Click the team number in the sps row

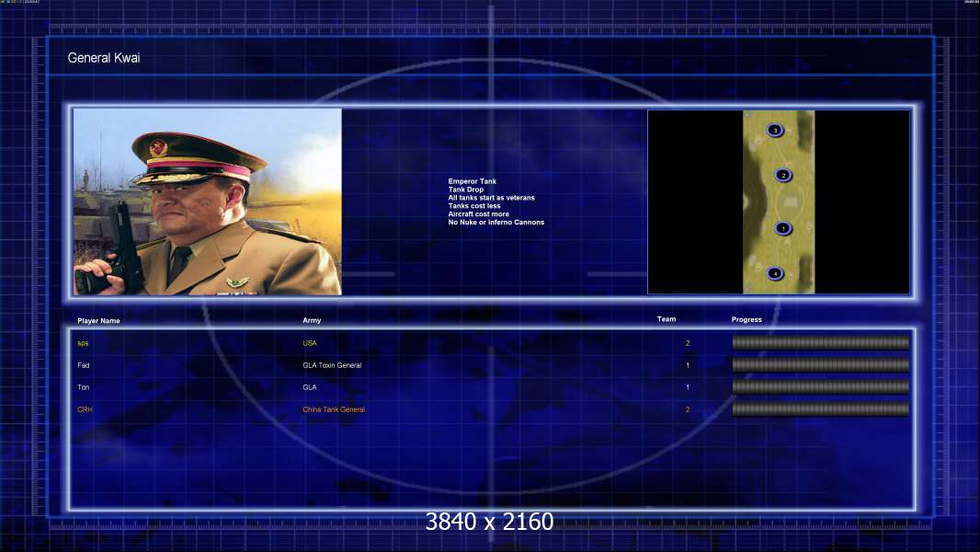click(x=688, y=343)
